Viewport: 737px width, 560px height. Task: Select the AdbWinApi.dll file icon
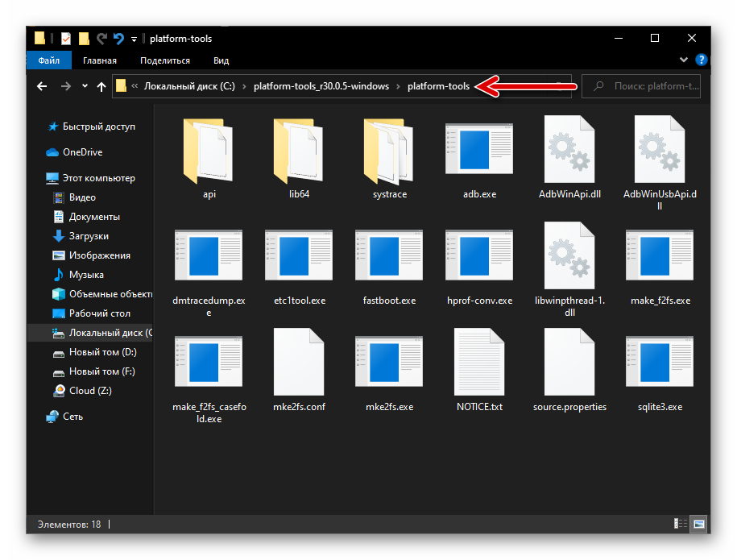point(569,151)
